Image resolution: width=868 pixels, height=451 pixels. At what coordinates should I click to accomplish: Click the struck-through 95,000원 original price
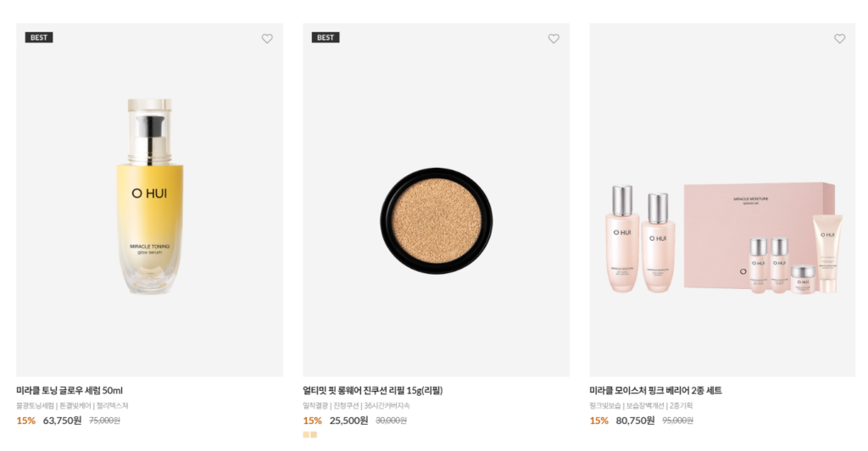pyautogui.click(x=677, y=420)
